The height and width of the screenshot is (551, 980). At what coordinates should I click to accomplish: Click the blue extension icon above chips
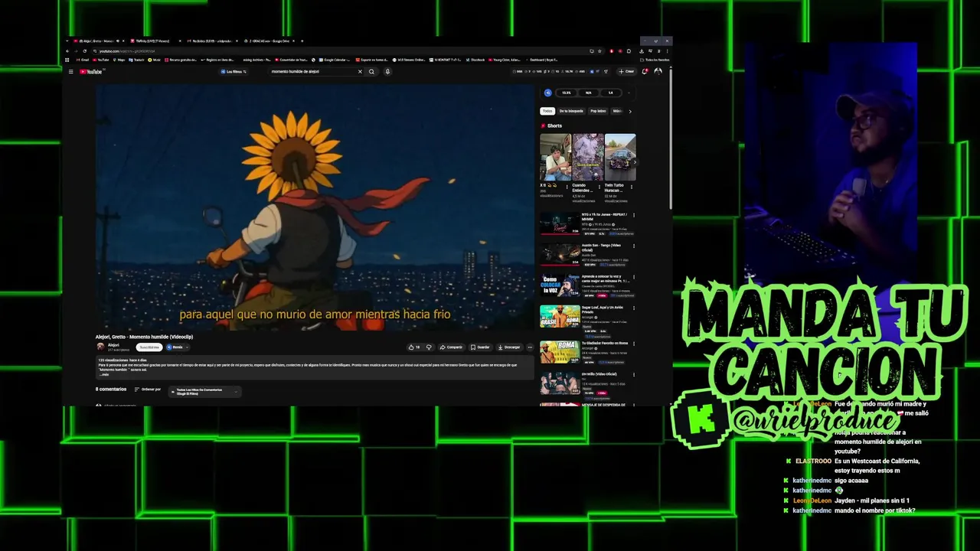[547, 93]
